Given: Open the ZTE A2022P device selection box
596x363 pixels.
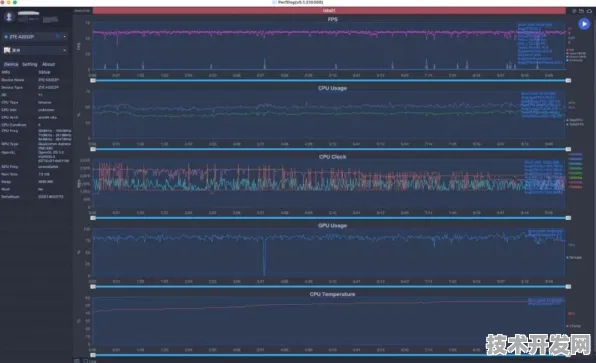Looking at the screenshot, I should (35, 37).
